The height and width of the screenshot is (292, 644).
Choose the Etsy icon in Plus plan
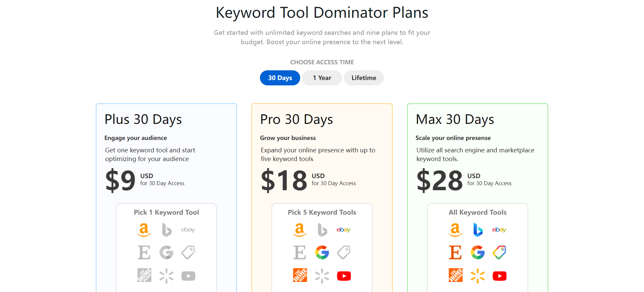pos(144,252)
